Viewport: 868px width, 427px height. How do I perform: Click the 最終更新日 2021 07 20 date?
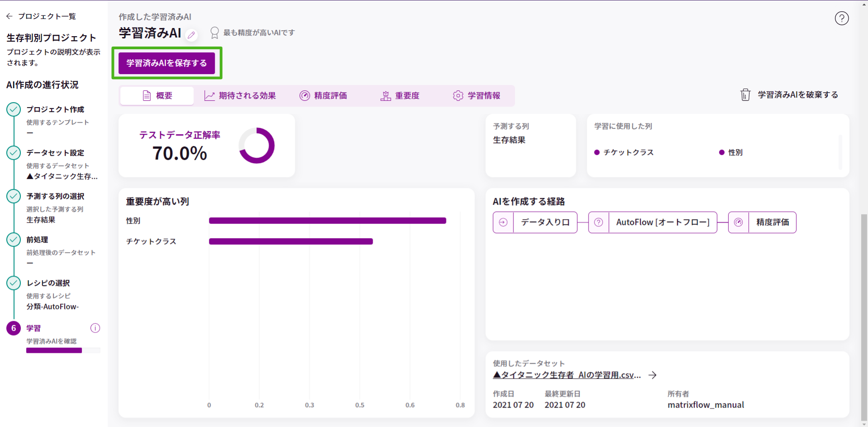click(x=564, y=405)
